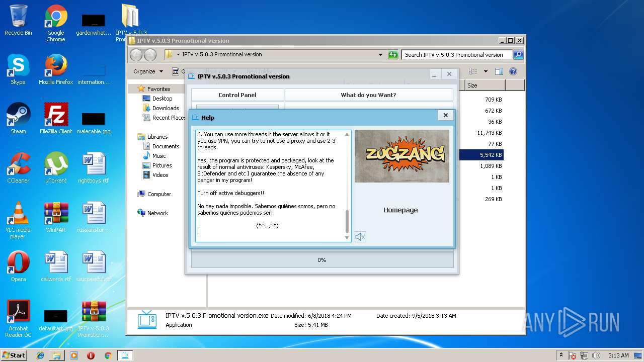Viewport: 644px width, 362px height.
Task: Open Google Chrome desktop shortcut
Action: (56, 23)
